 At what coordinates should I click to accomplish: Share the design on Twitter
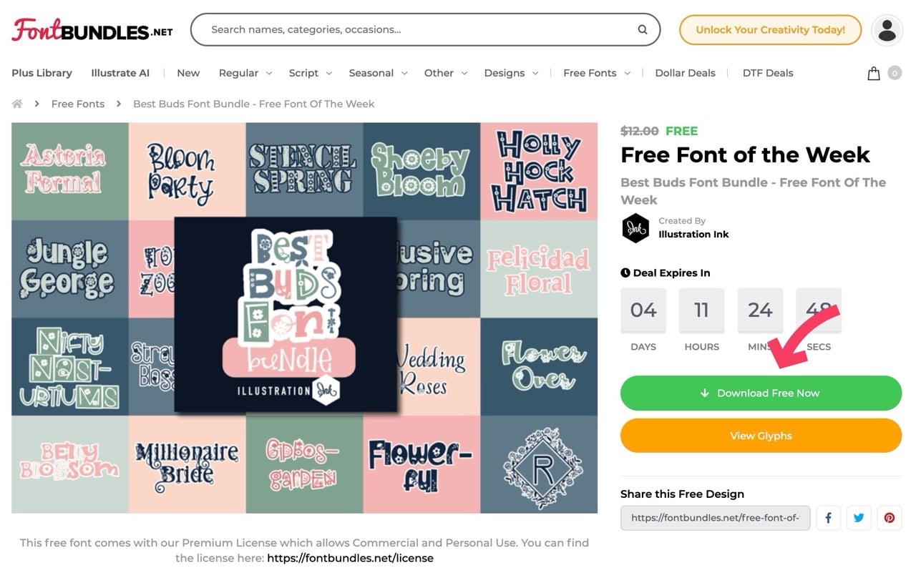pyautogui.click(x=859, y=517)
